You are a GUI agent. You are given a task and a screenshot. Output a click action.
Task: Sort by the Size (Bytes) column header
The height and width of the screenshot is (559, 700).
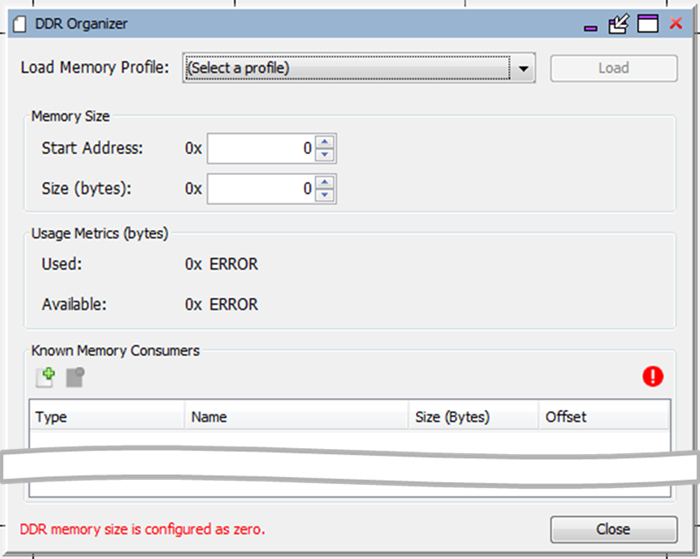pos(473,417)
